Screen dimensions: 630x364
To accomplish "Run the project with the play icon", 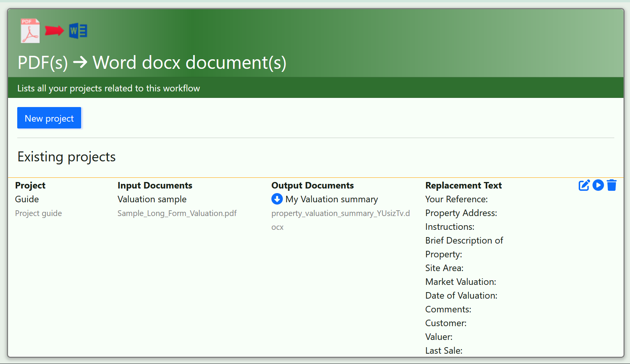I will [x=598, y=185].
